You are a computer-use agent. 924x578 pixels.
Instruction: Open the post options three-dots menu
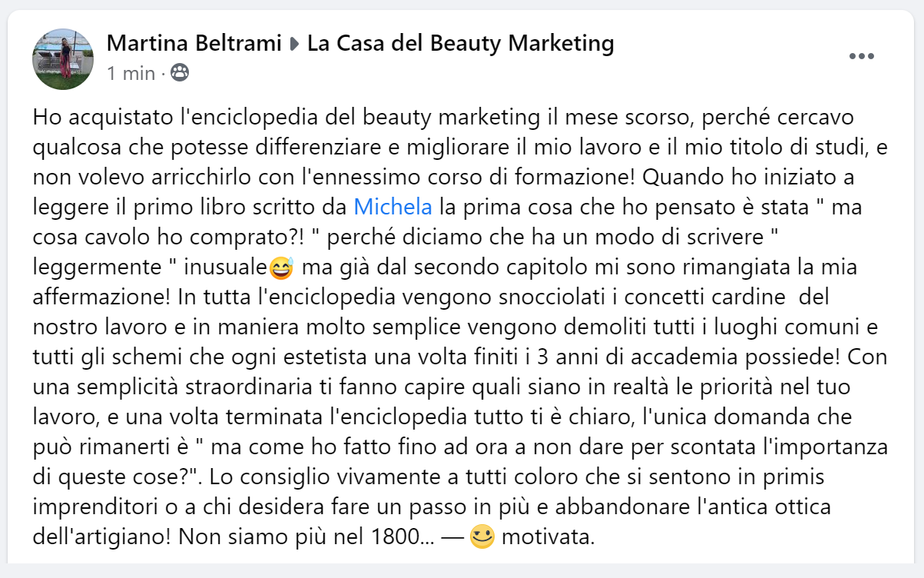point(861,57)
